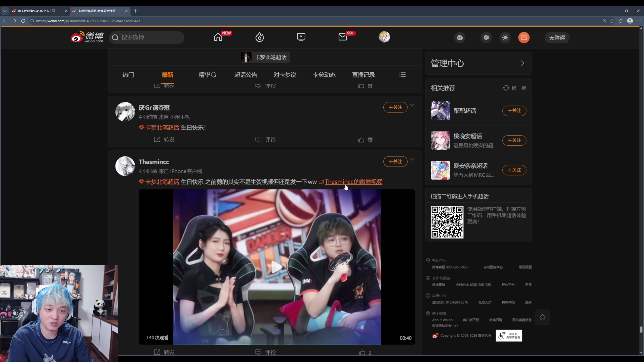Click the game controller icon in the header
Screen dimensions: 644x362
[460, 38]
